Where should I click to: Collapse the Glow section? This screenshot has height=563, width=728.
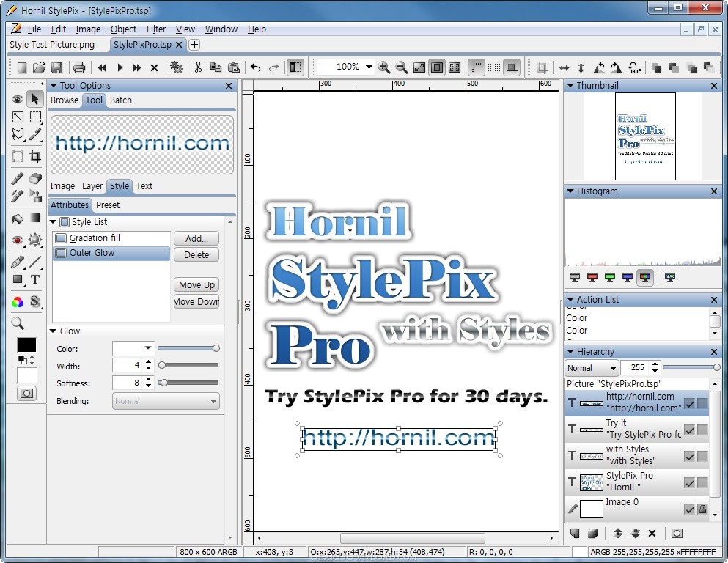[x=53, y=331]
